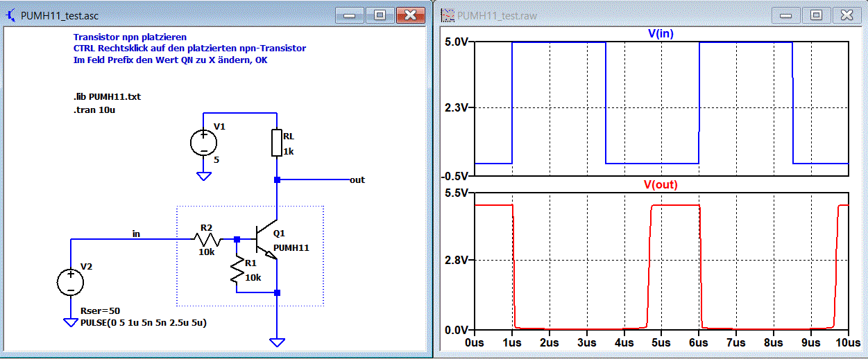The width and height of the screenshot is (868, 359).
Task: Click the ground symbol under V1
Action: pos(203,176)
